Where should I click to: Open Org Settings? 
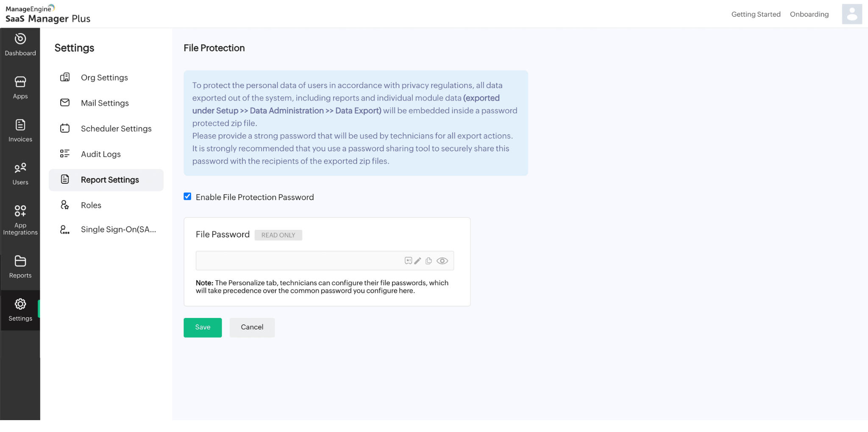pos(104,78)
